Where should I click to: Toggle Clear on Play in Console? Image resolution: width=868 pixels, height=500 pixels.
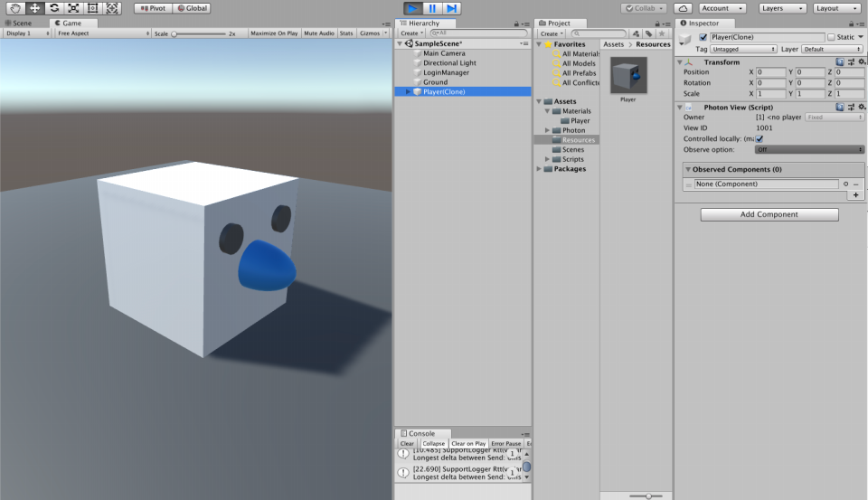tap(468, 444)
